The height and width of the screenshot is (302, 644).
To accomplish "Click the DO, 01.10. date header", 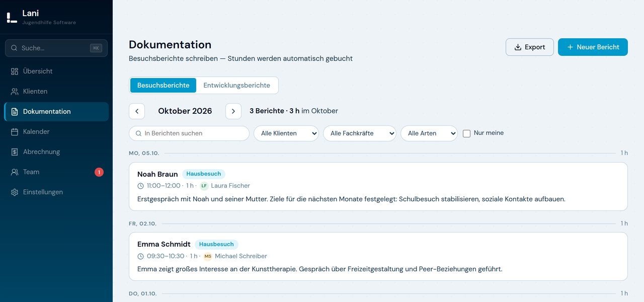I will pyautogui.click(x=143, y=294).
